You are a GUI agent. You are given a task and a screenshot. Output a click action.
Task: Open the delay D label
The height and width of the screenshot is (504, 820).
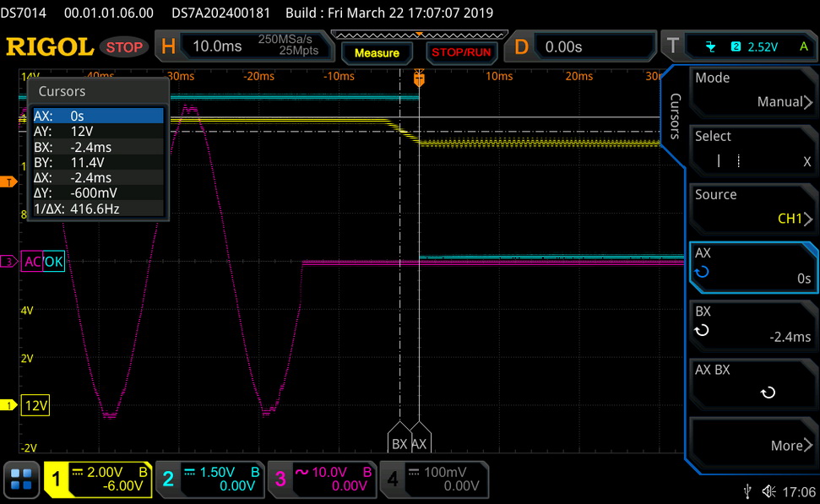pos(521,46)
